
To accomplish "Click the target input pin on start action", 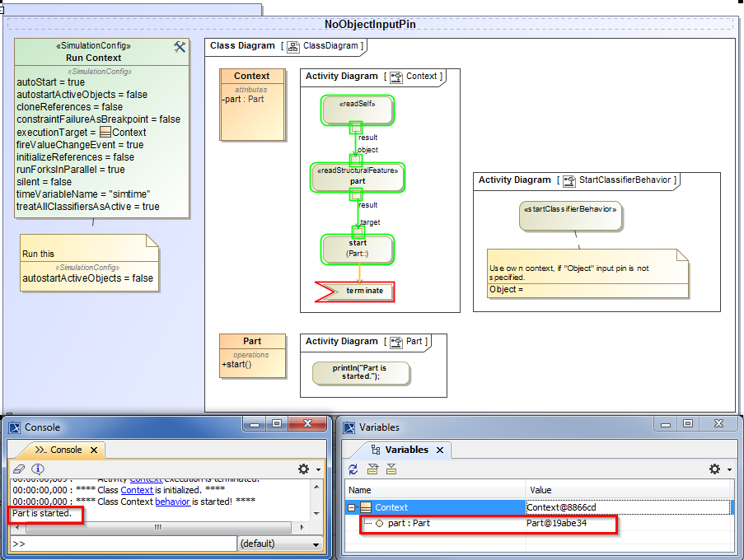I will [x=358, y=232].
